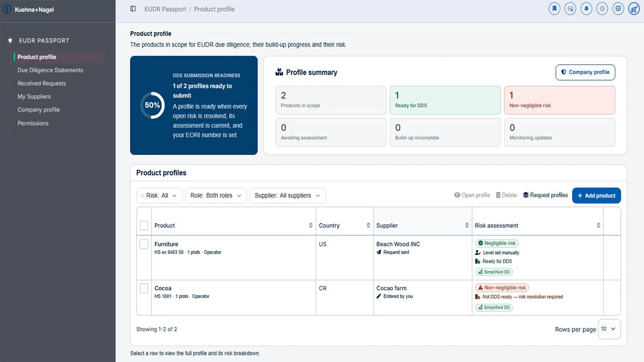
Task: Click the Ready for DDS summary card
Action: pos(445,100)
